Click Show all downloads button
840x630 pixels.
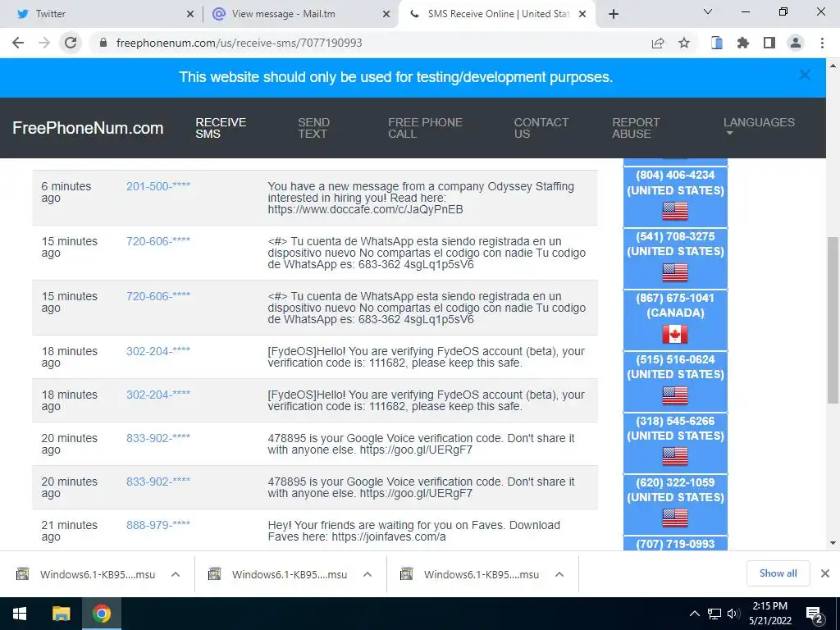(x=778, y=573)
